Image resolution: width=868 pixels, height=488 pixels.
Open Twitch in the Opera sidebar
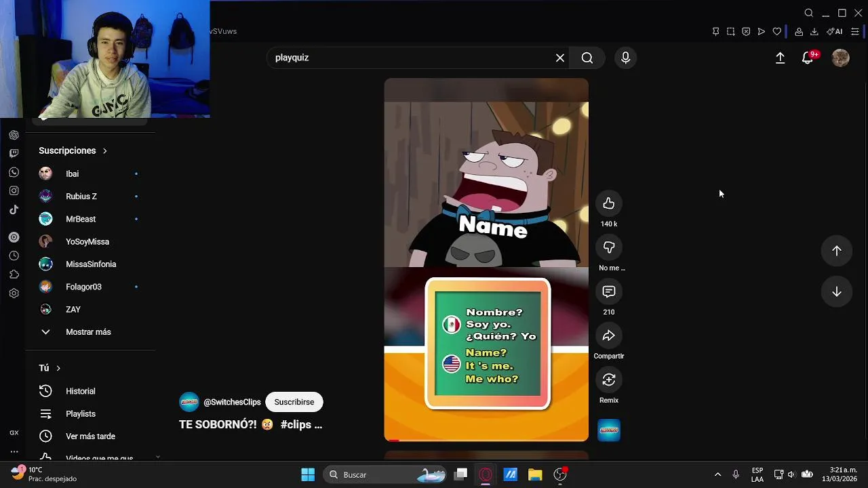14,154
